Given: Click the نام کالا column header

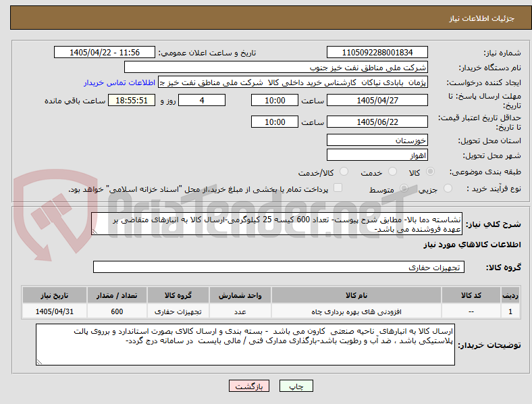Looking at the screenshot, I should pyautogui.click(x=356, y=295).
